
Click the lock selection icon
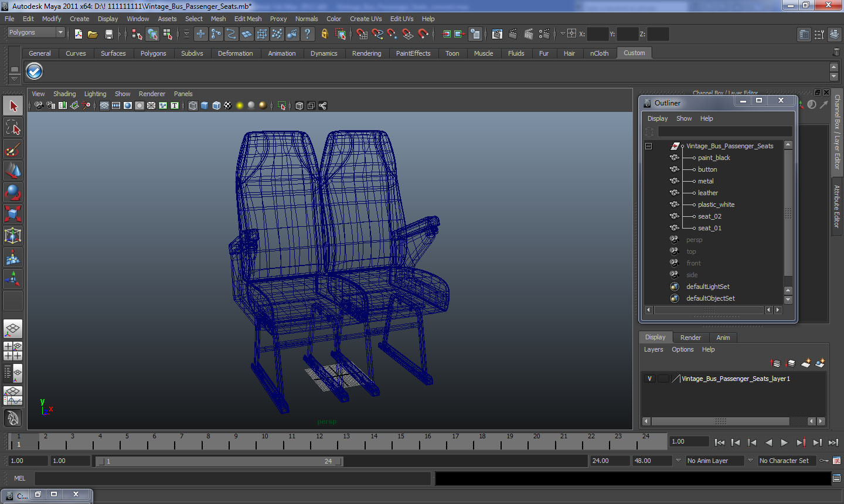(x=324, y=34)
